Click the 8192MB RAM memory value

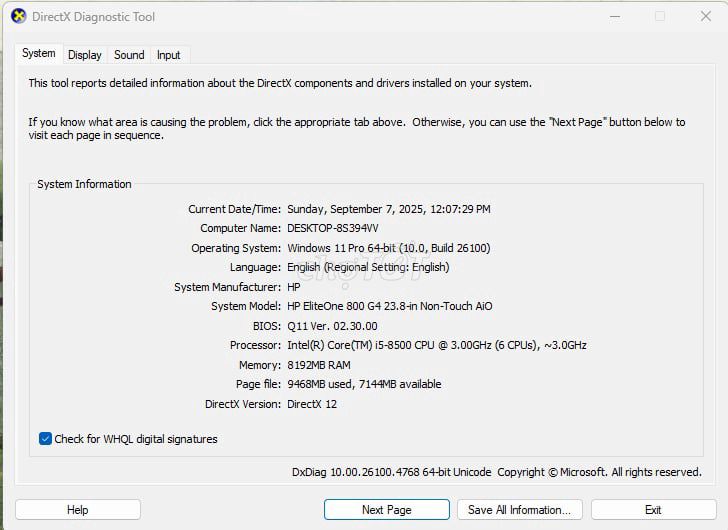point(318,365)
